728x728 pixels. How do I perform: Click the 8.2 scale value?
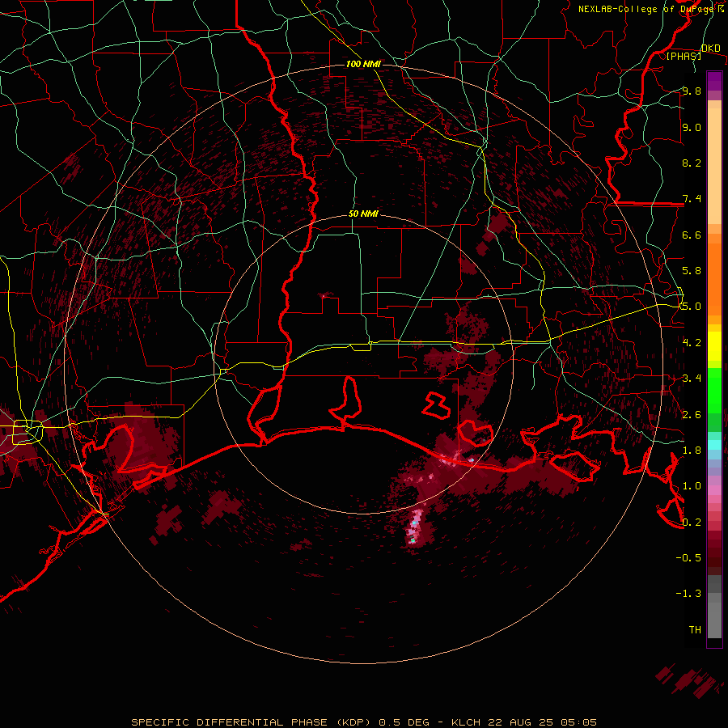[692, 163]
